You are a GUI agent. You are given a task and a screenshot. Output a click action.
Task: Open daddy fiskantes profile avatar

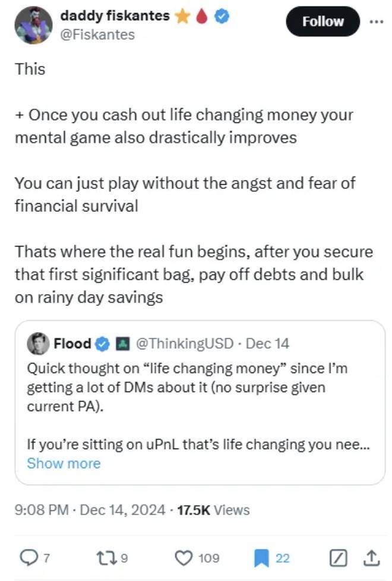tap(34, 25)
